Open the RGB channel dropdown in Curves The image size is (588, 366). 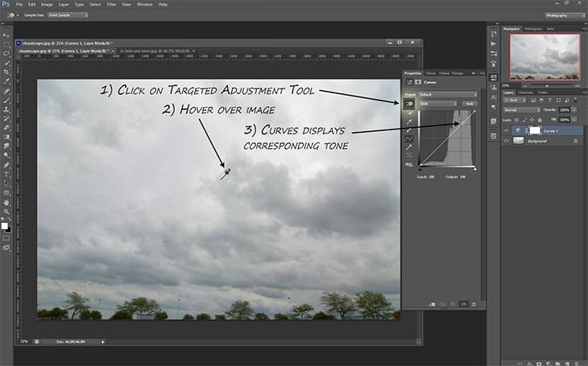pyautogui.click(x=438, y=104)
